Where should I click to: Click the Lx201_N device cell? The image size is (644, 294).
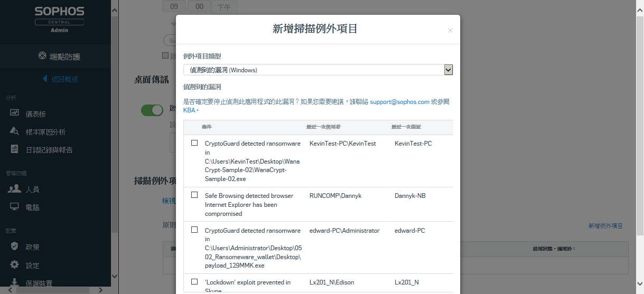[407, 282]
